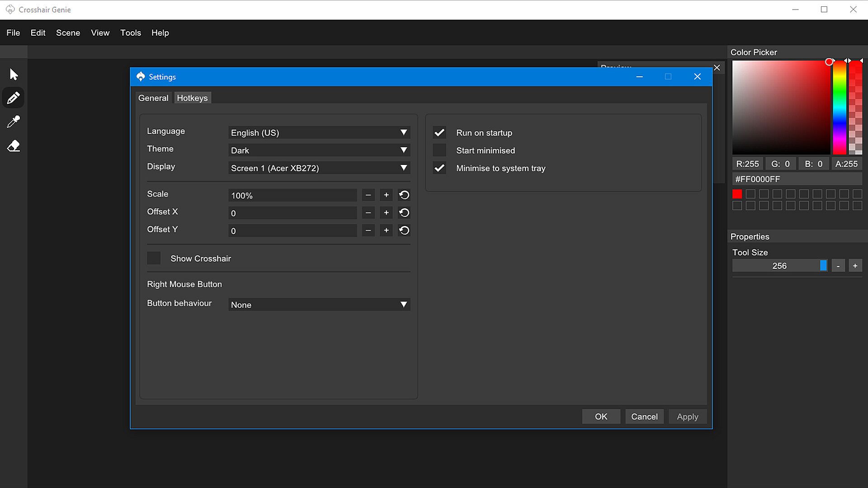
Task: Pick the red saved color swatch
Action: (x=737, y=194)
